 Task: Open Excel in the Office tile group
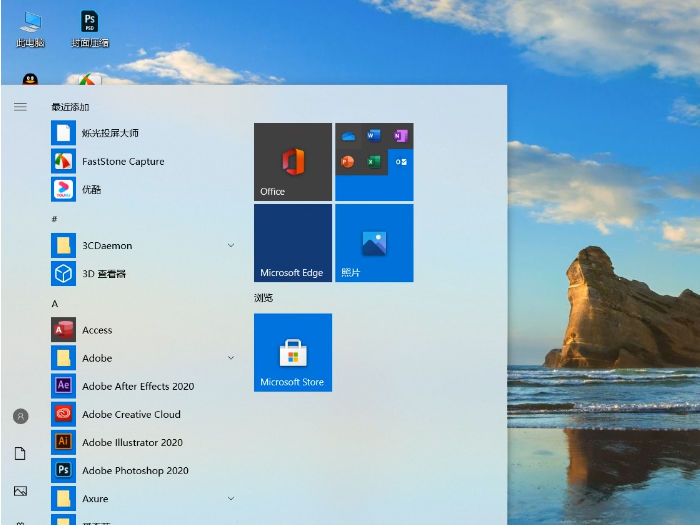tap(374, 162)
